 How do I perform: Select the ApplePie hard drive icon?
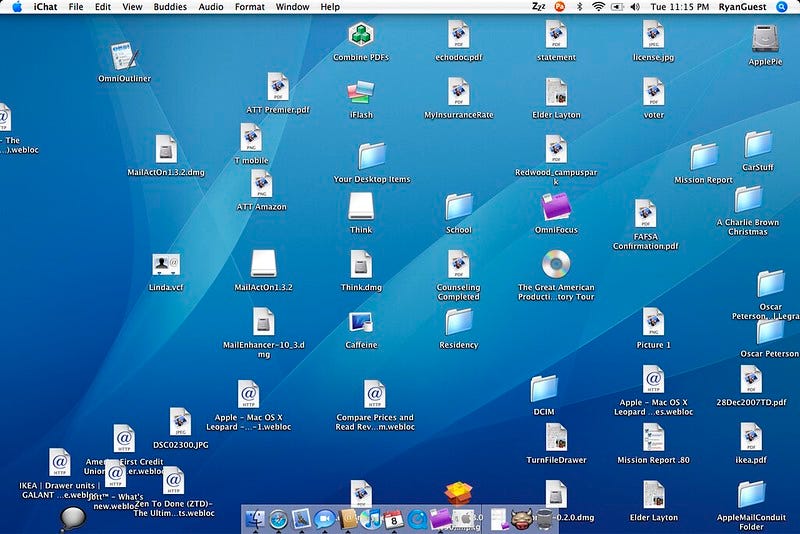[765, 39]
